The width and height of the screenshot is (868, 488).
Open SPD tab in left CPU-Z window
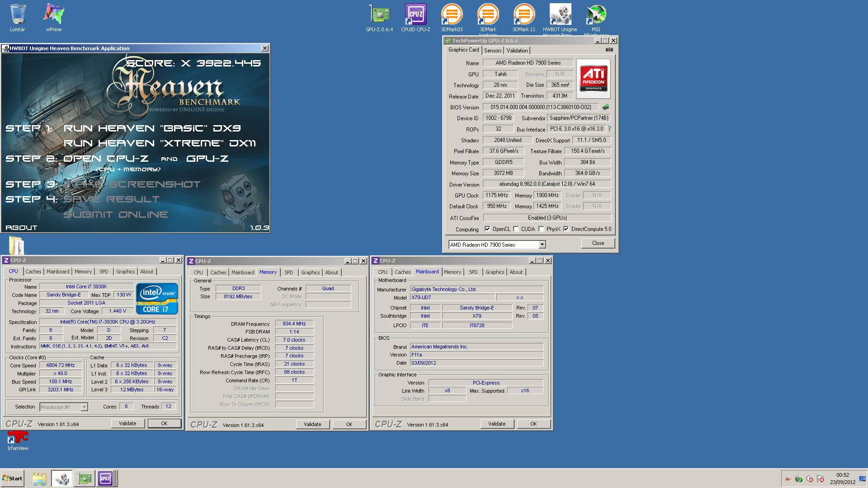click(x=104, y=272)
